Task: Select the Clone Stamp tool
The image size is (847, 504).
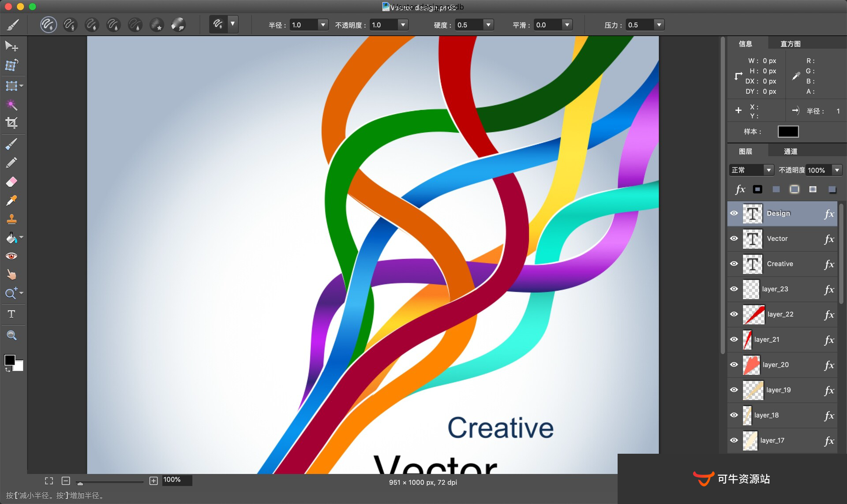Action: pos(12,219)
